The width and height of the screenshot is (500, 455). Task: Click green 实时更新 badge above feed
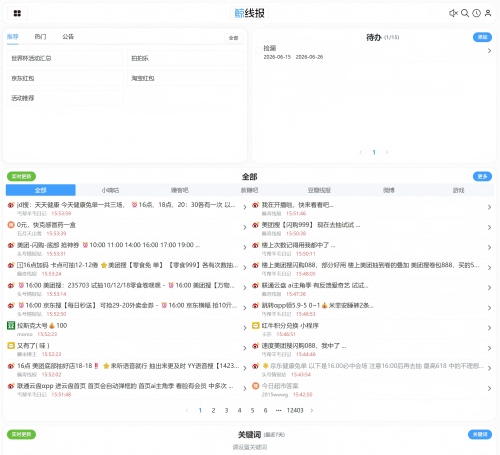point(21,176)
